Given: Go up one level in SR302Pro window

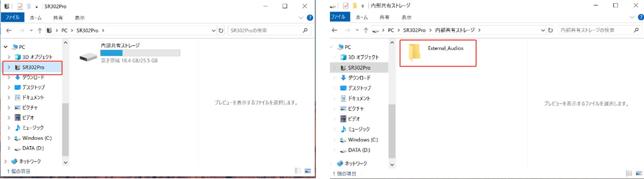Looking at the screenshot, I should (40, 30).
